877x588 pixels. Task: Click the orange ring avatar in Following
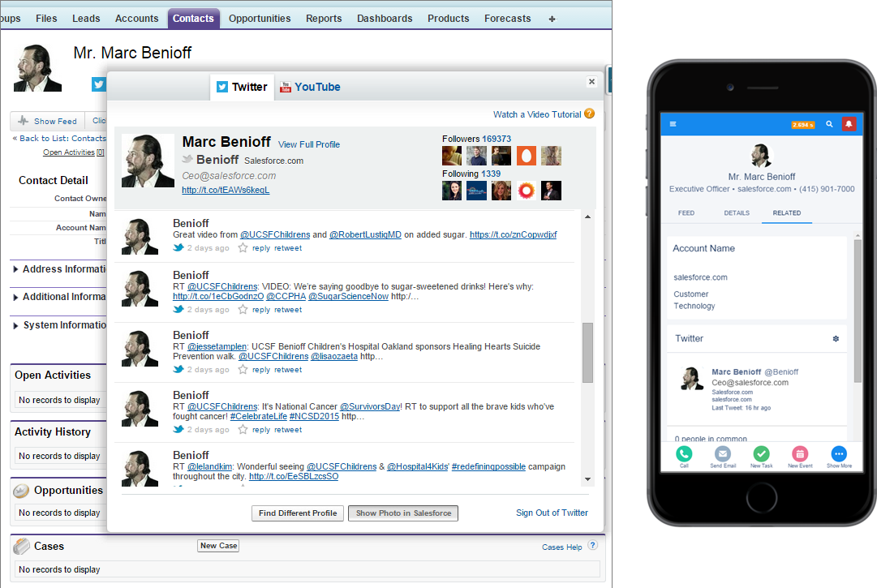click(527, 191)
